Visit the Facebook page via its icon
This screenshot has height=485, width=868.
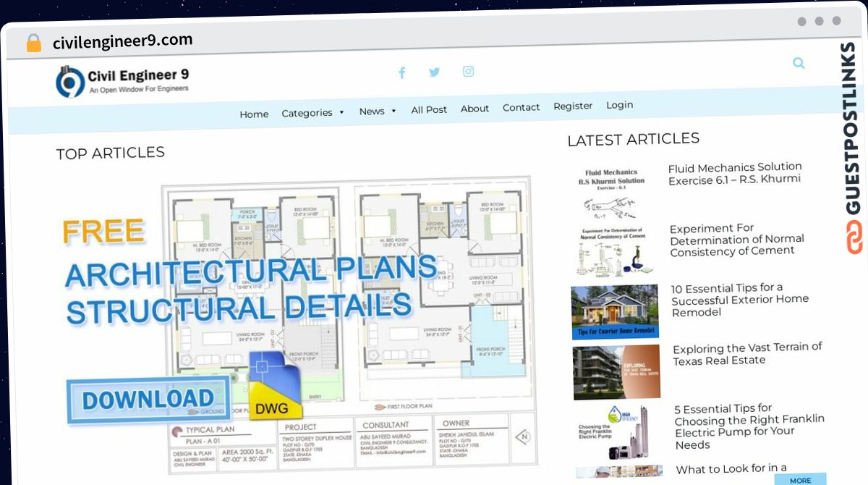pyautogui.click(x=402, y=72)
